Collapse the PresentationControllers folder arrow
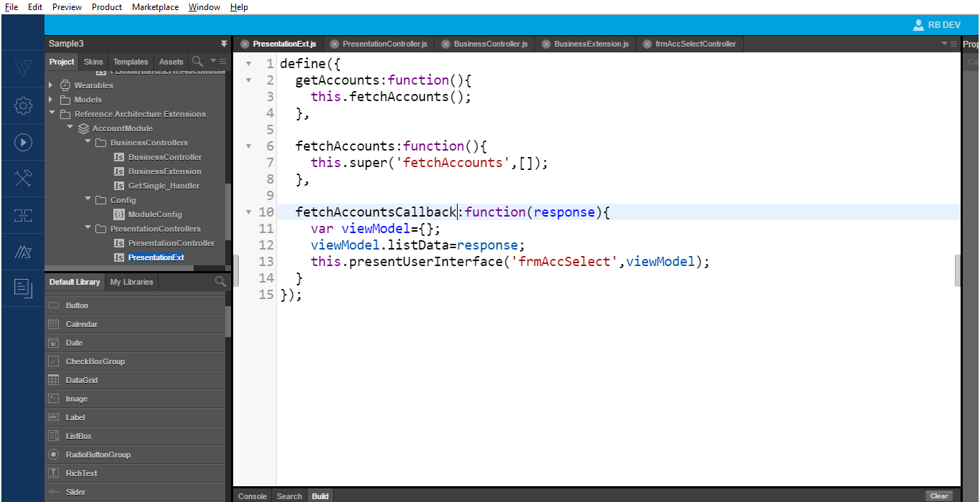Viewport: 980px width, 502px height. tap(88, 228)
